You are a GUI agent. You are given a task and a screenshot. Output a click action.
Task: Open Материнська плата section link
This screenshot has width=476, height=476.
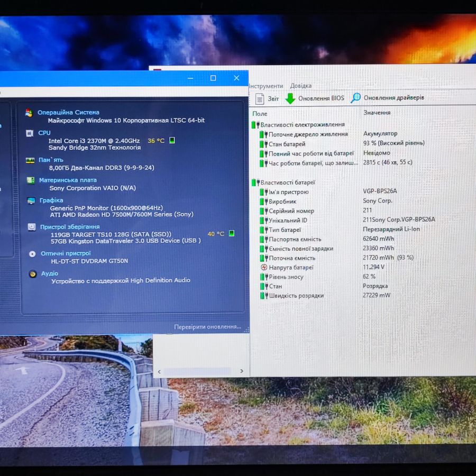coord(68,180)
